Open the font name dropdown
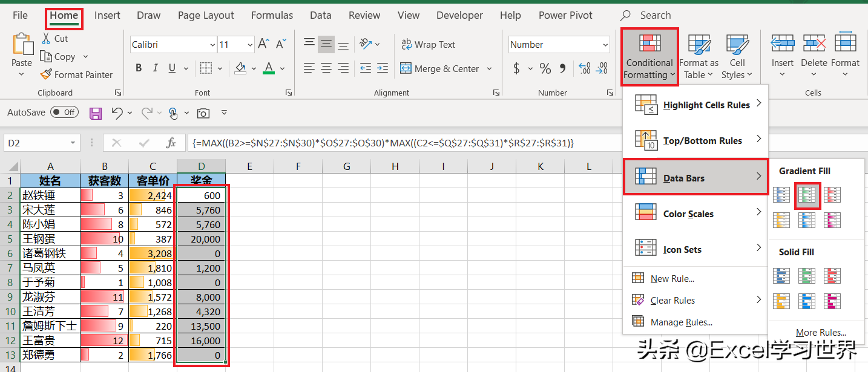 pyautogui.click(x=212, y=45)
